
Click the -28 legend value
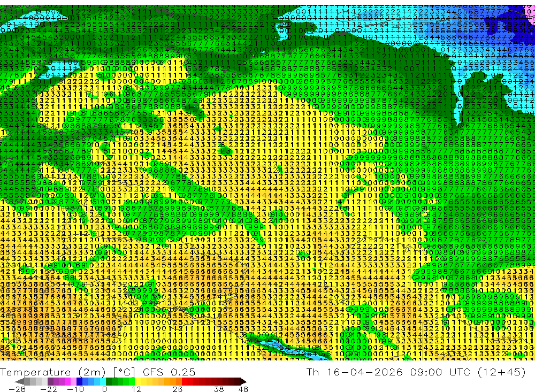17,389
